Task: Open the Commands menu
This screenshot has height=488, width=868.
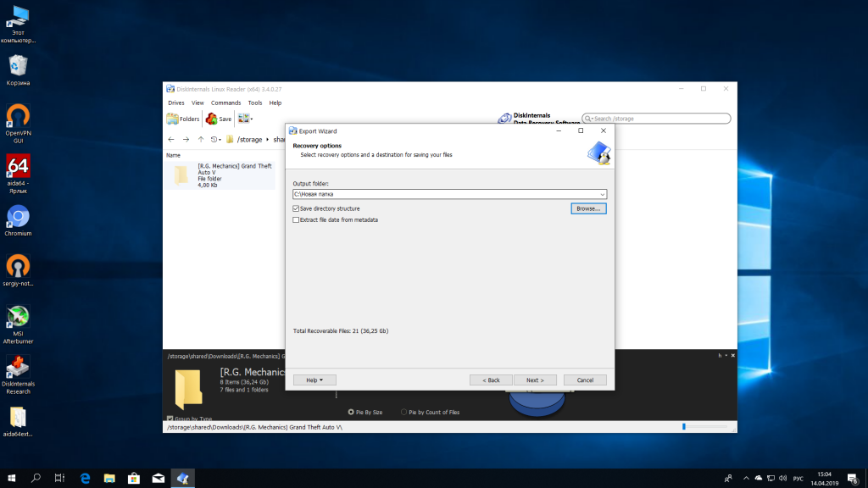Action: pyautogui.click(x=225, y=103)
